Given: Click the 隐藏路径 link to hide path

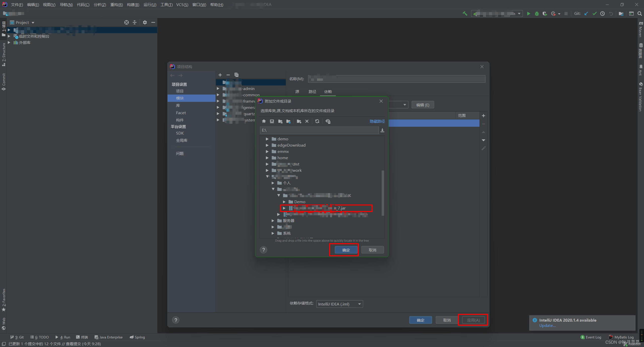Looking at the screenshot, I should pos(377,121).
